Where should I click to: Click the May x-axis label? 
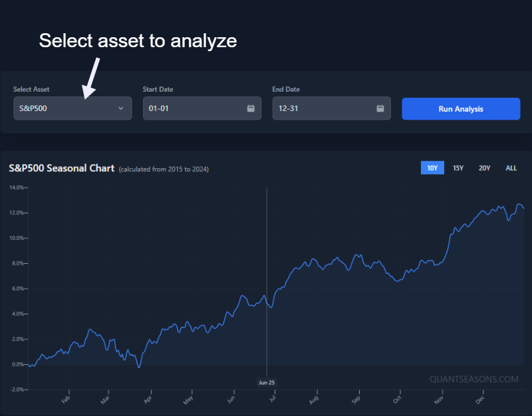(188, 401)
